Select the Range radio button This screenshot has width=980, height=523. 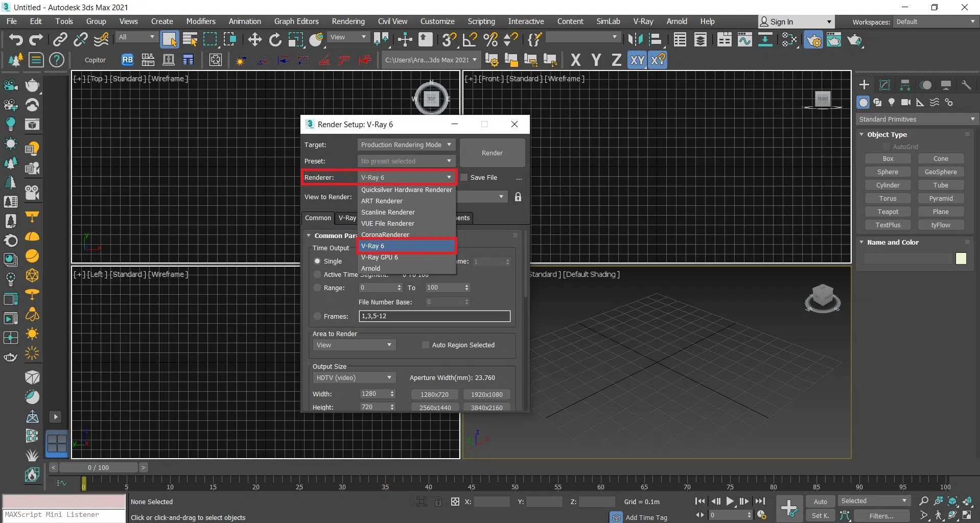[x=317, y=288]
